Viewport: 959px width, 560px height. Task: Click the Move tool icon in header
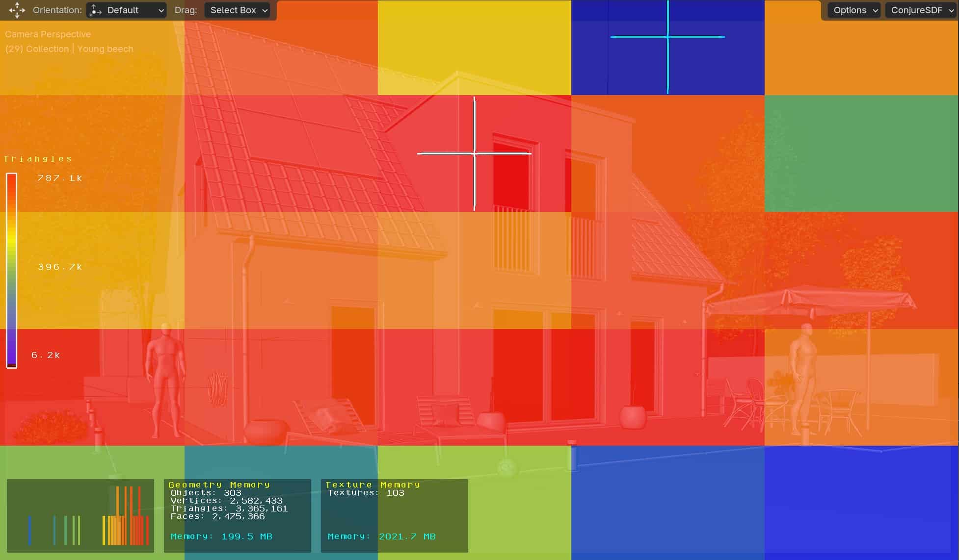17,10
